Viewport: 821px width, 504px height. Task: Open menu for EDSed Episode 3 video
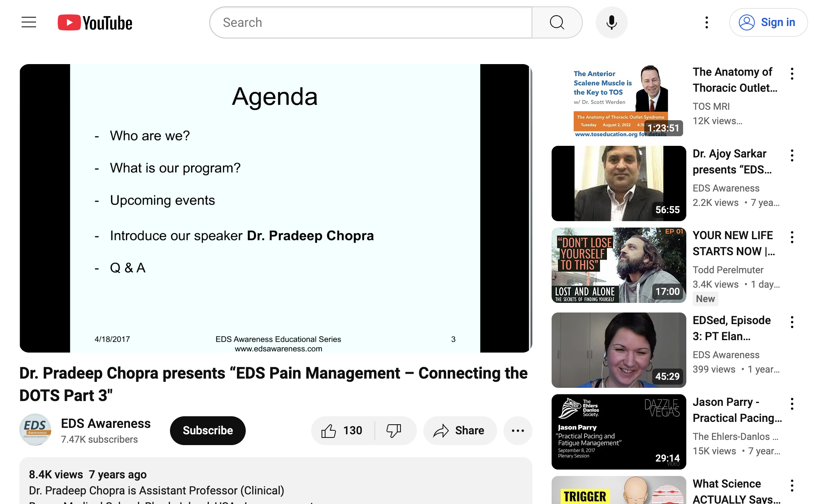[792, 322]
